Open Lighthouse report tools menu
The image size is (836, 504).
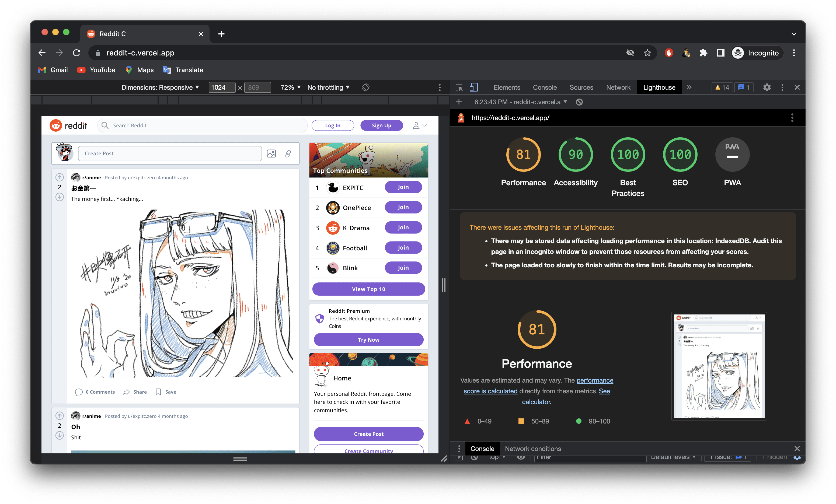pos(792,118)
